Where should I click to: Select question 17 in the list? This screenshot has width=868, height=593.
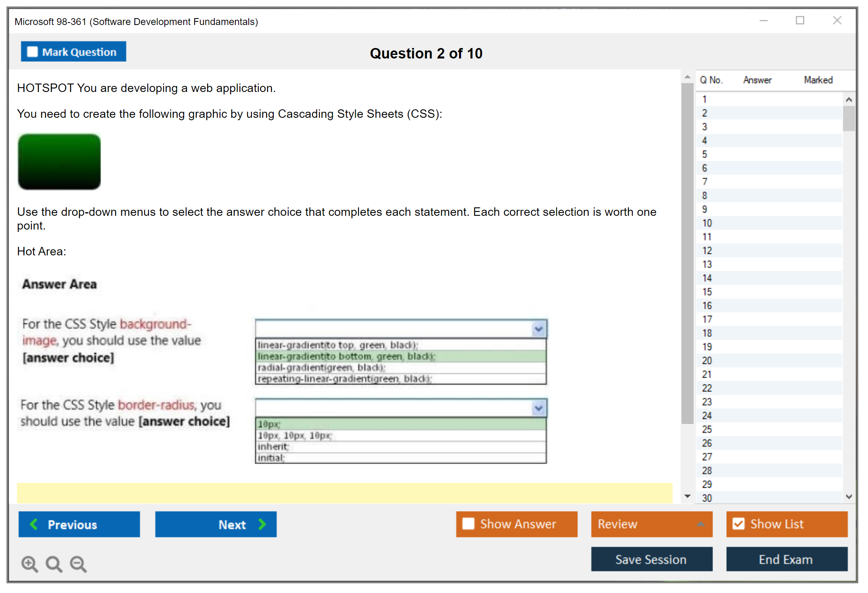click(707, 319)
